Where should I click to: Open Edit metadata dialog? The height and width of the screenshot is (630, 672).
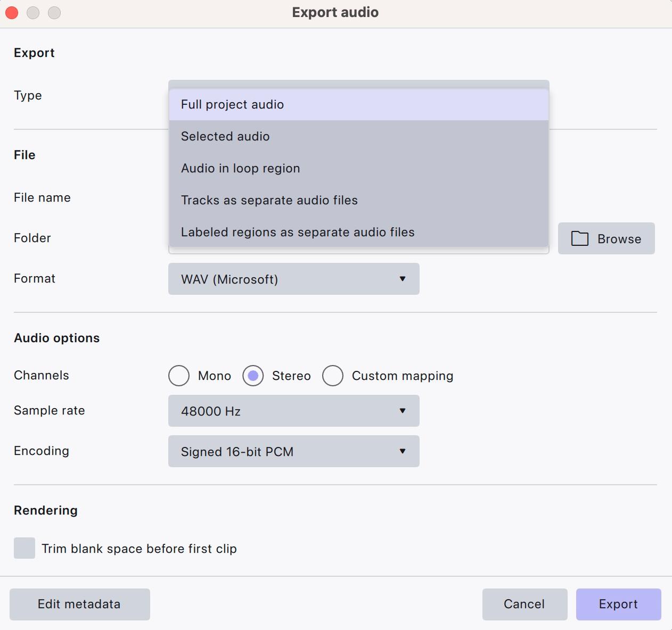pyautogui.click(x=80, y=604)
